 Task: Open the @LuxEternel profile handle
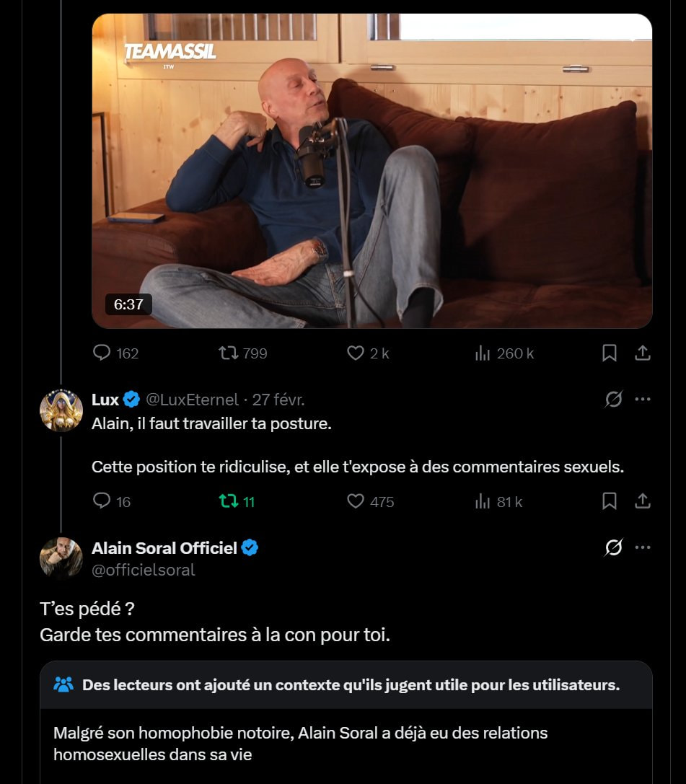(192, 399)
